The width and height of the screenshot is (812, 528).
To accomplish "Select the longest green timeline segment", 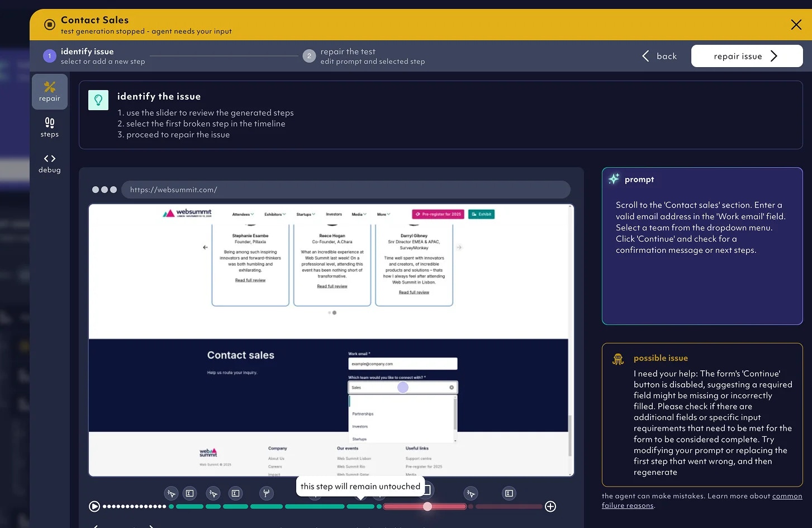I will 315,507.
